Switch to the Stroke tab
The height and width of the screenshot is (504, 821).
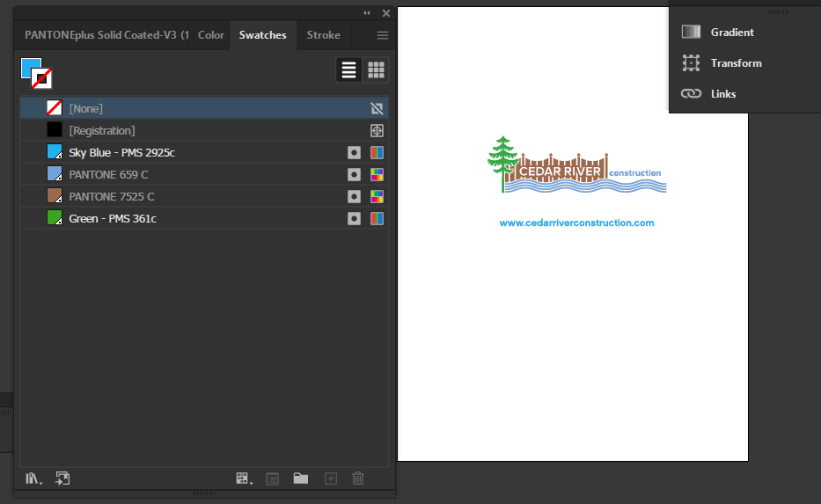point(324,35)
